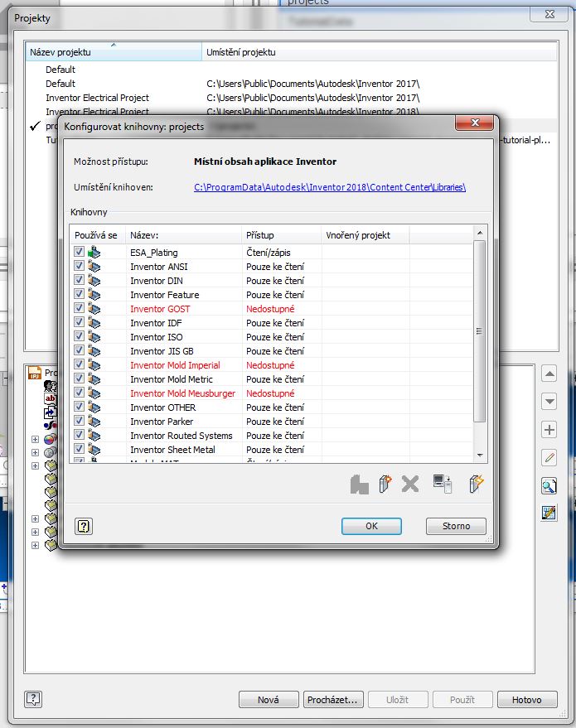Screen dimensions: 576x728
Task: Click the Update Tool library icon
Action: pos(359,485)
